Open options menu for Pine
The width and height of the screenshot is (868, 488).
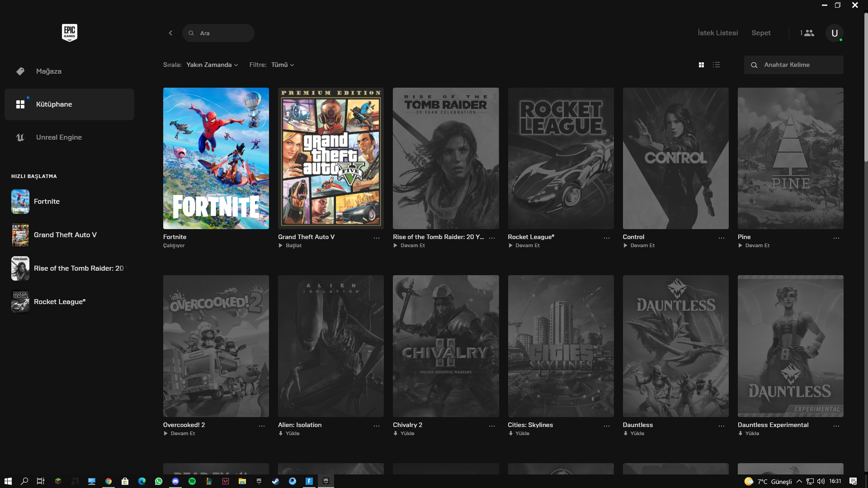836,238
